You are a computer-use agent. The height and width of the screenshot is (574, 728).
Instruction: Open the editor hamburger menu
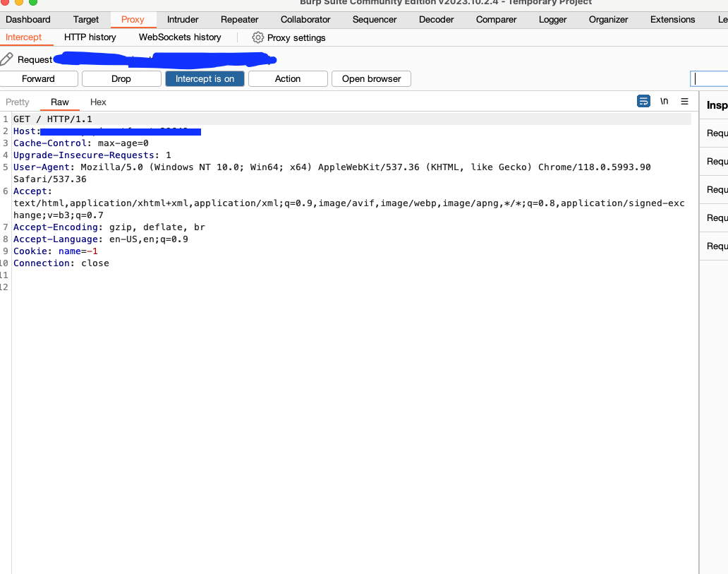coord(684,101)
